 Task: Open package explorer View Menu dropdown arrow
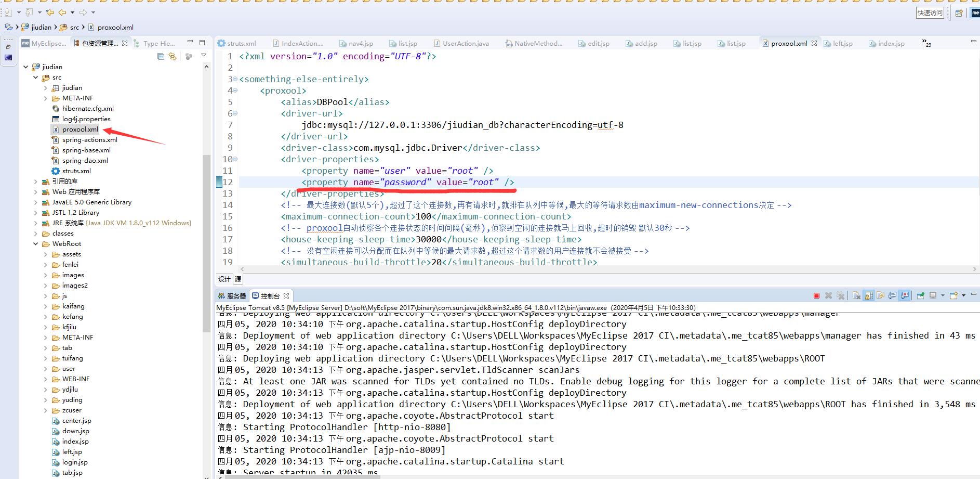204,55
